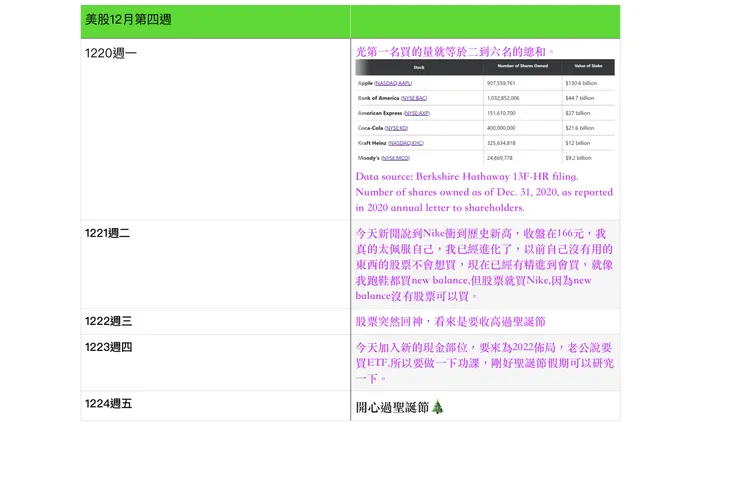Click Apple shares value 907,559,761
The width and height of the screenshot is (740, 479).
click(501, 83)
